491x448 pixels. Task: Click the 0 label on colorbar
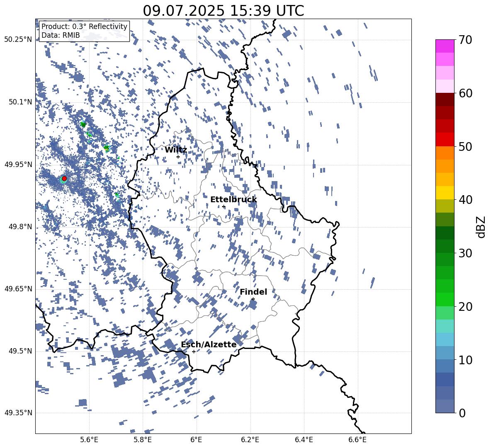pos(462,413)
